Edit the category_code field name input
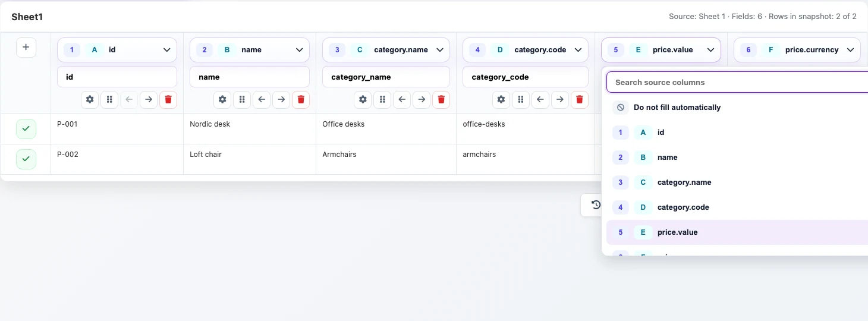The height and width of the screenshot is (321, 868). pyautogui.click(x=526, y=77)
